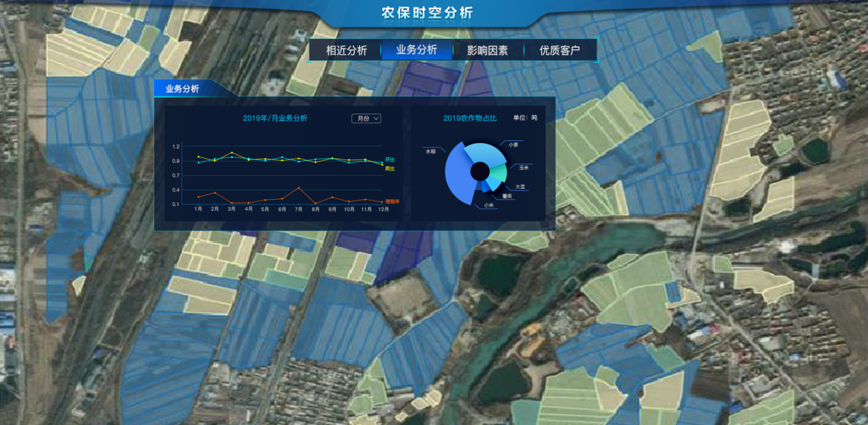The width and height of the screenshot is (868, 425).
Task: Click the March peak on the 同比 line
Action: 232,153
